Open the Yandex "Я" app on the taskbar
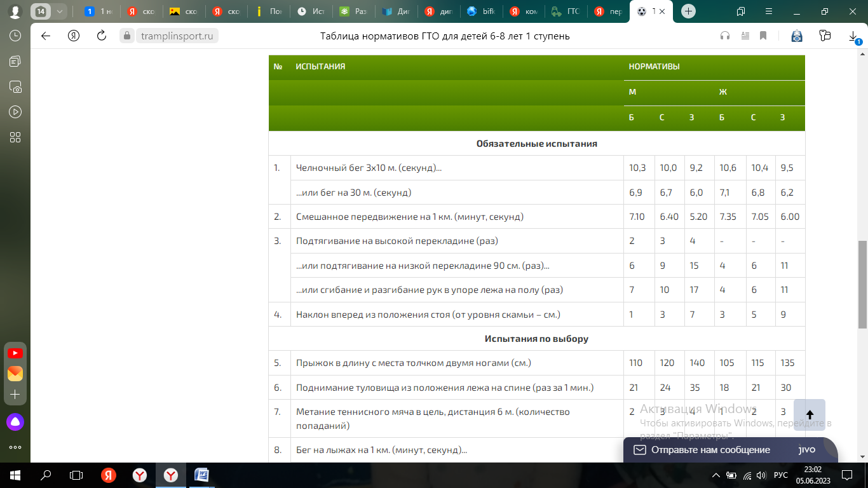 click(109, 475)
